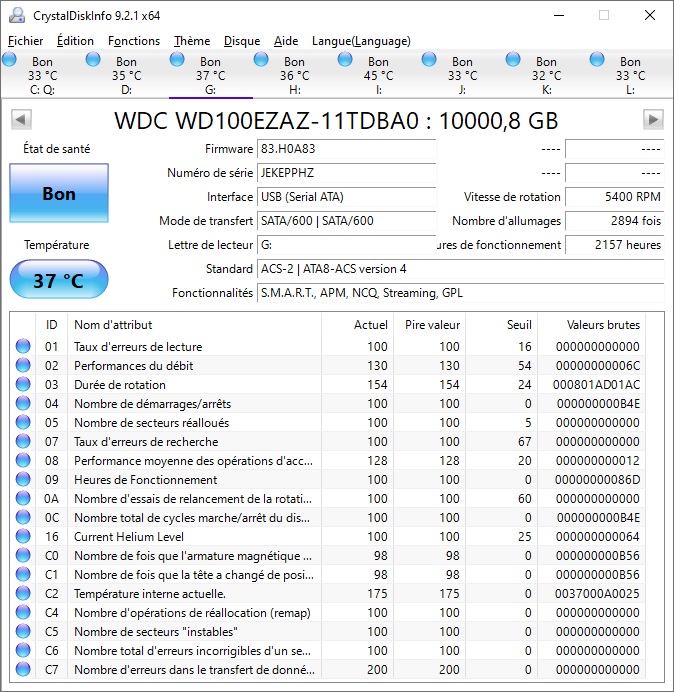This screenshot has width=674, height=692.
Task: Click status orb for attribute C7
Action: click(23, 669)
